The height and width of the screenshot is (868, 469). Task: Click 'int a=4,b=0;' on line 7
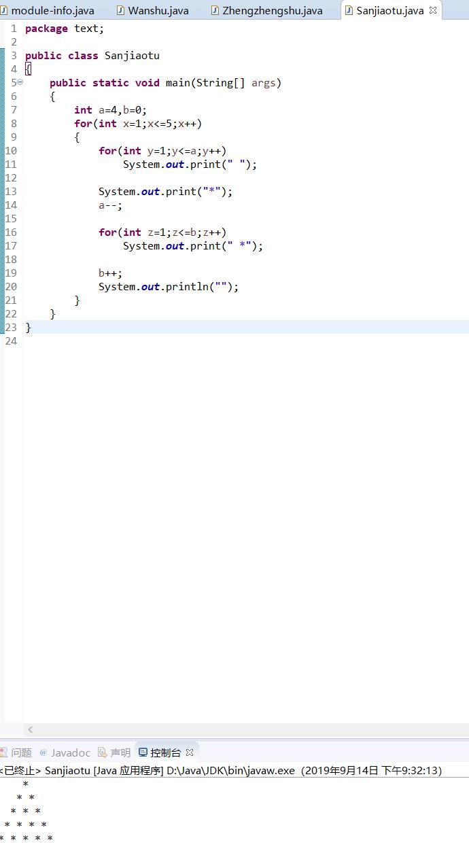110,110
